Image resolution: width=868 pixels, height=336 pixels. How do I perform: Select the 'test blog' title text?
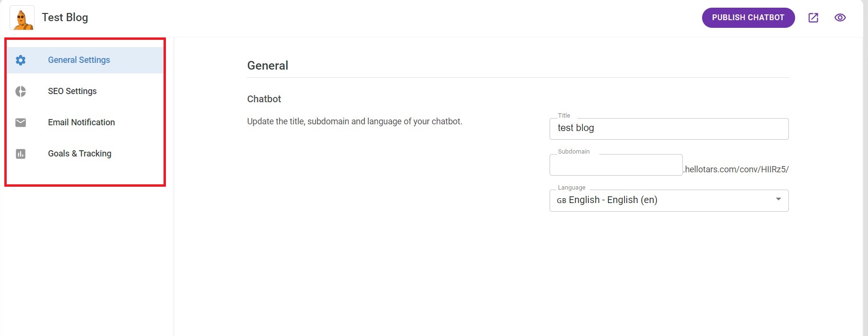click(576, 128)
